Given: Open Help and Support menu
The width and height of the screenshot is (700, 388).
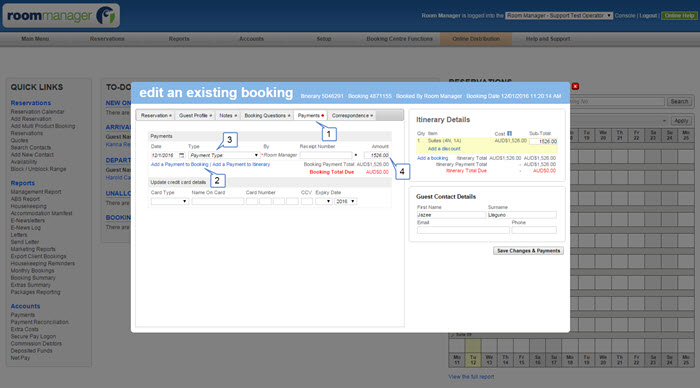Looking at the screenshot, I should [x=548, y=39].
